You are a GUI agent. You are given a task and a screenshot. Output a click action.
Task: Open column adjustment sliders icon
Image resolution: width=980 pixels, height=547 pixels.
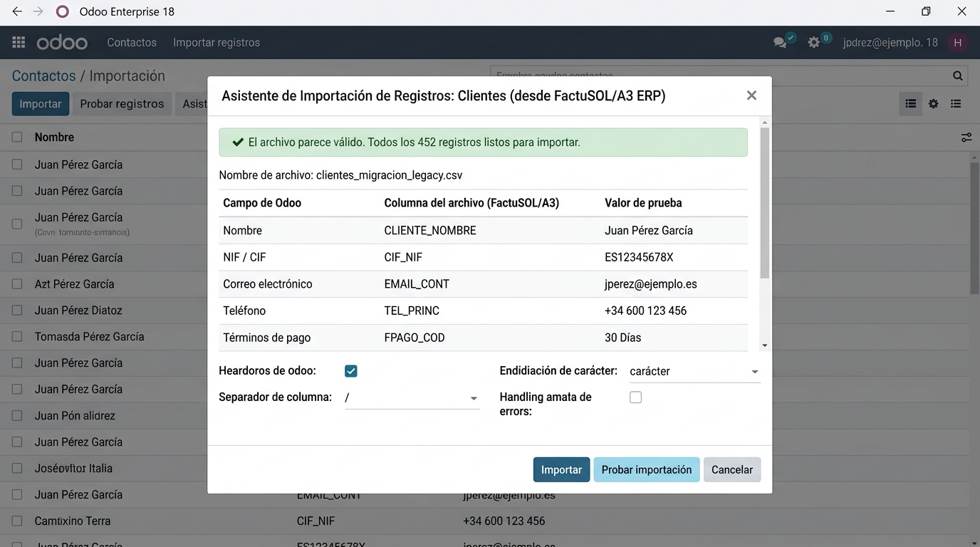(x=966, y=137)
